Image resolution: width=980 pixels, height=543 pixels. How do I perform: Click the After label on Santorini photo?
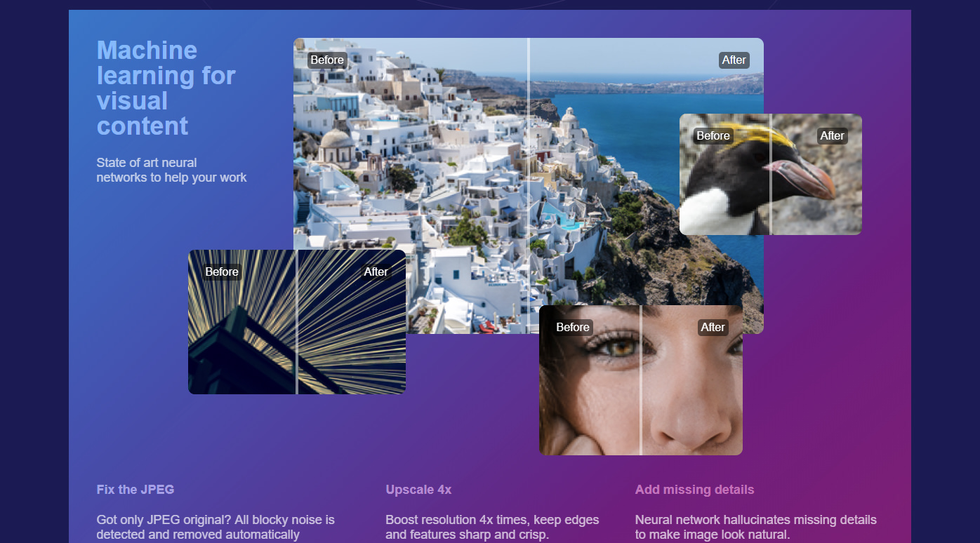734,60
